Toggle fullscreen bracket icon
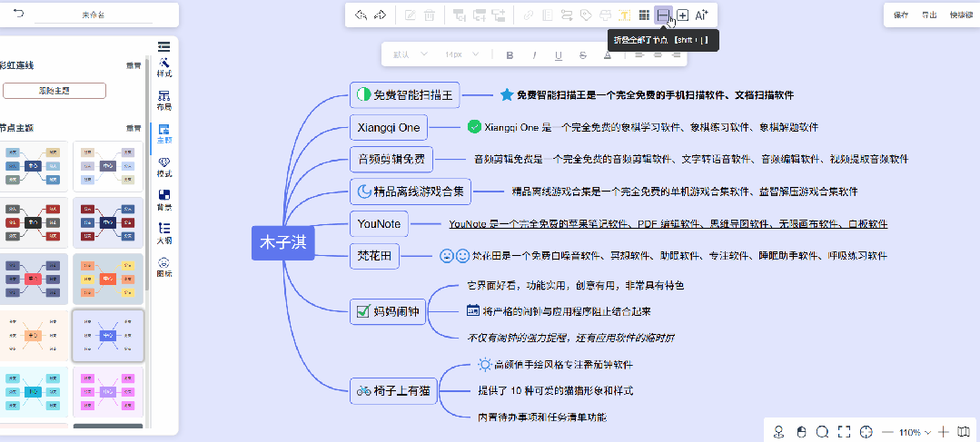This screenshot has width=980, height=442. (845, 431)
